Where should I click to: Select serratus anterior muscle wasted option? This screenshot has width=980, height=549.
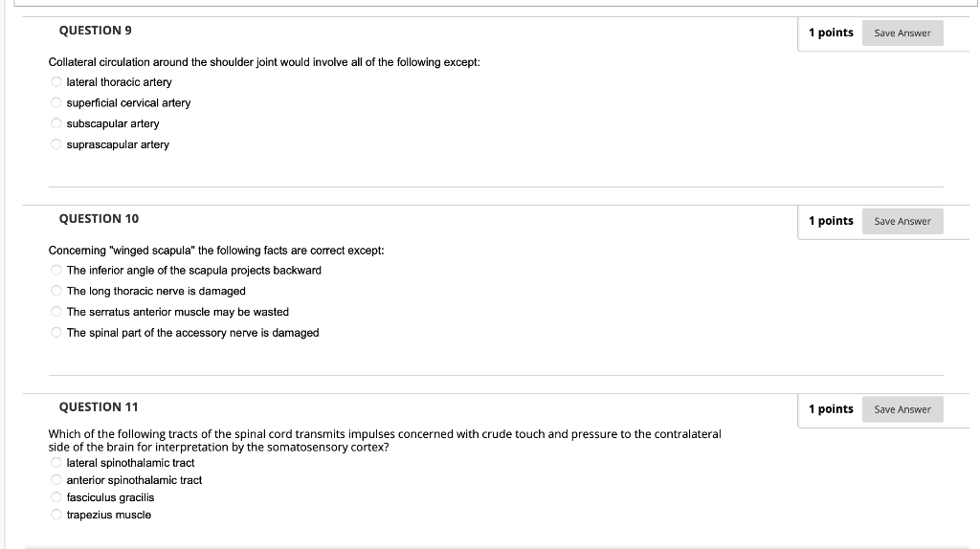click(56, 312)
